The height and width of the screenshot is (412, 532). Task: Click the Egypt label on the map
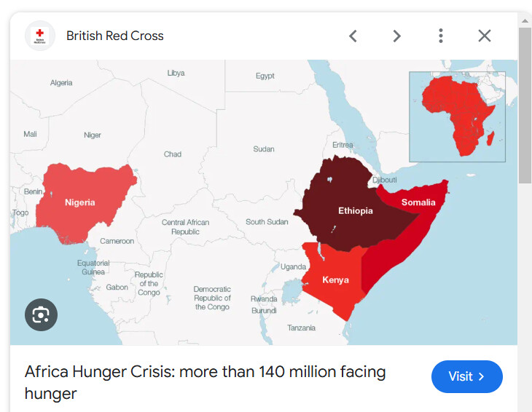pos(265,76)
